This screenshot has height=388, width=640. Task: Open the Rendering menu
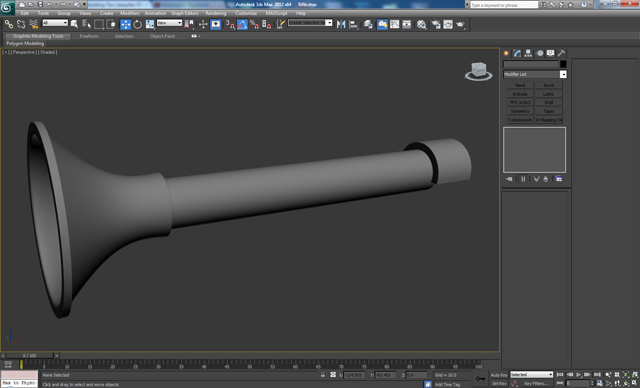tap(216, 13)
